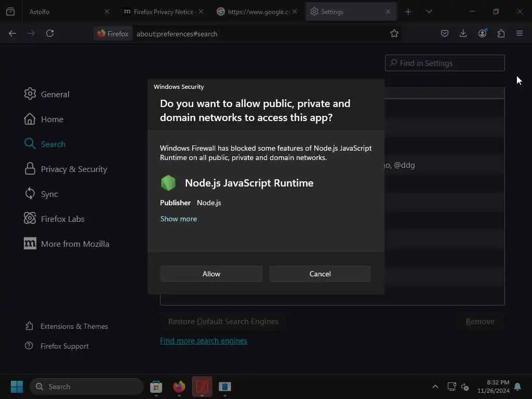The width and height of the screenshot is (532, 399).
Task: Open a new tab with plus icon
Action: (x=408, y=12)
